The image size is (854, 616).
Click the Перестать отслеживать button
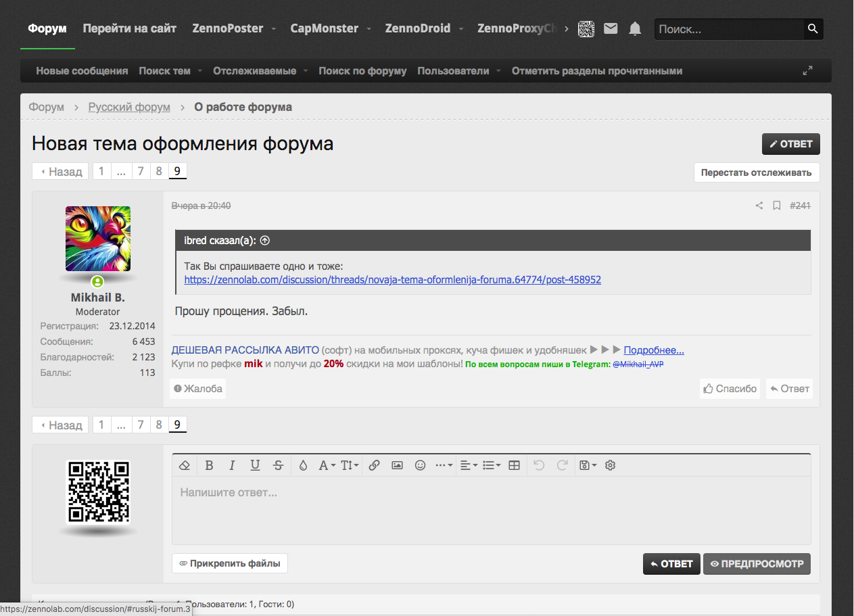pyautogui.click(x=756, y=172)
